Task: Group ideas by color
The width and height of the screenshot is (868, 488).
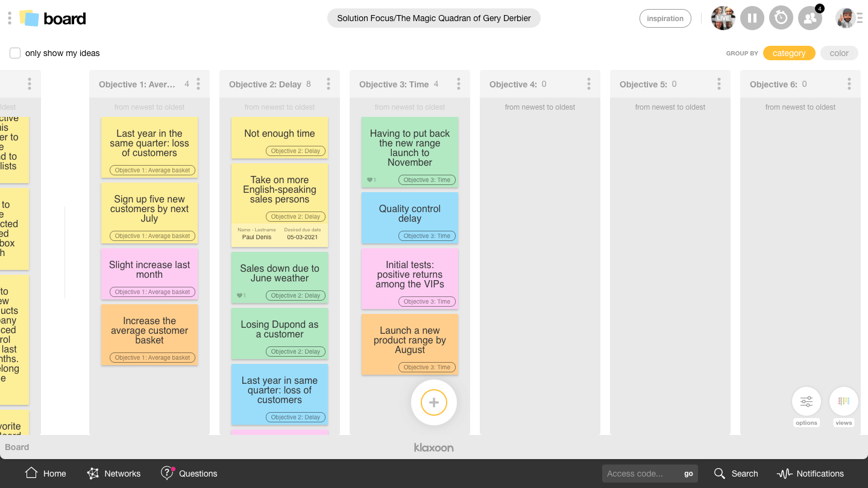Action: click(838, 53)
